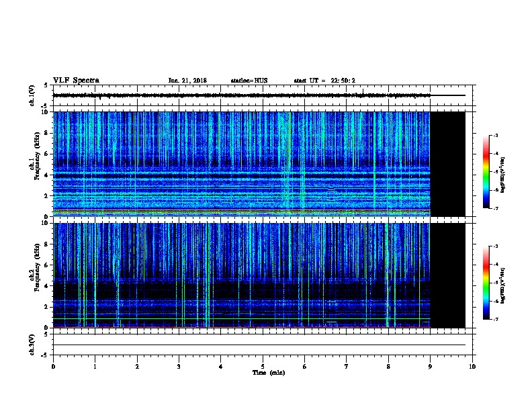Viewport: 532px width, 411px height.
Task: Click the "4" kHz tick of ch.1 spectrogram
Action: point(47,175)
